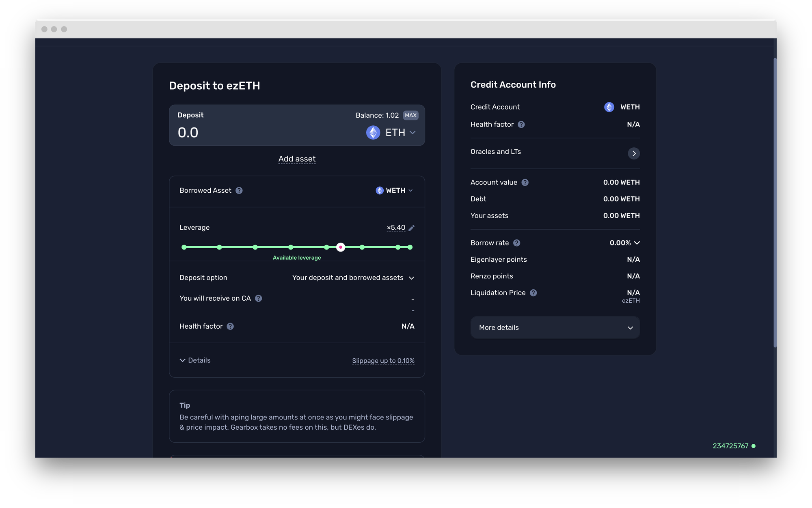Click the pencil icon to edit leverage
The width and height of the screenshot is (812, 508).
tap(411, 228)
